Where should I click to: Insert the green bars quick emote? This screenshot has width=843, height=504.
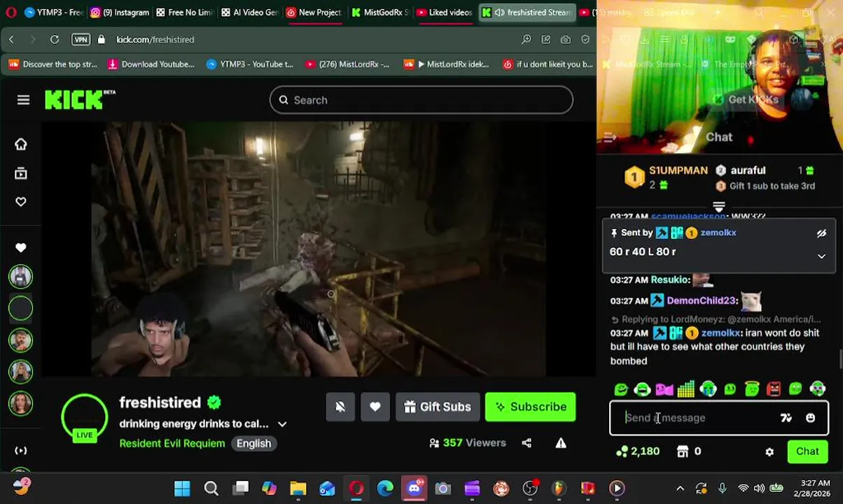click(x=686, y=389)
